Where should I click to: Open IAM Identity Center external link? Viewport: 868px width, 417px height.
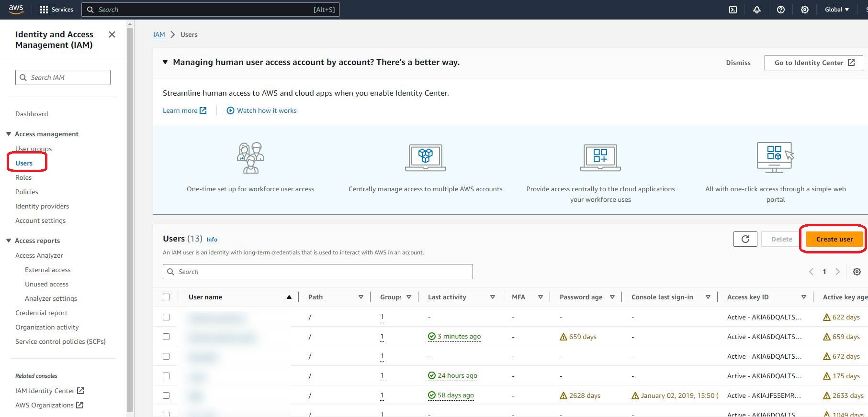point(50,391)
